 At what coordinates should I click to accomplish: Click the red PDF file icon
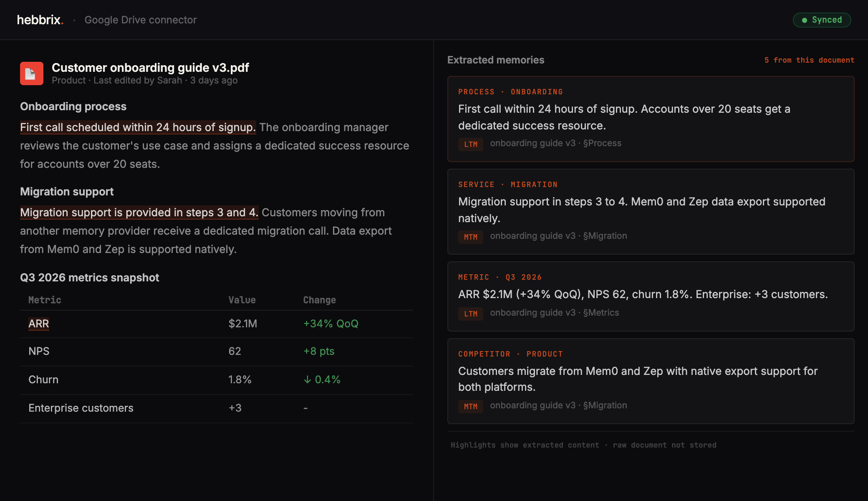[x=32, y=73]
